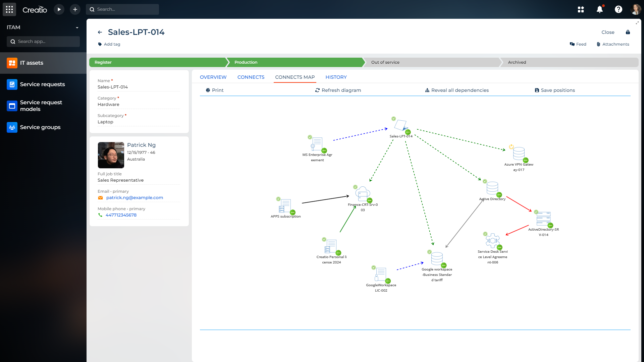Open Attachments
Image resolution: width=644 pixels, height=362 pixels.
coord(613,44)
